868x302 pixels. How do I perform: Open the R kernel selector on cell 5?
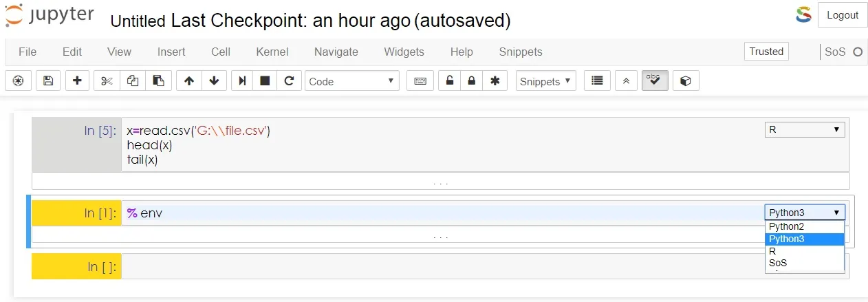[x=805, y=129]
